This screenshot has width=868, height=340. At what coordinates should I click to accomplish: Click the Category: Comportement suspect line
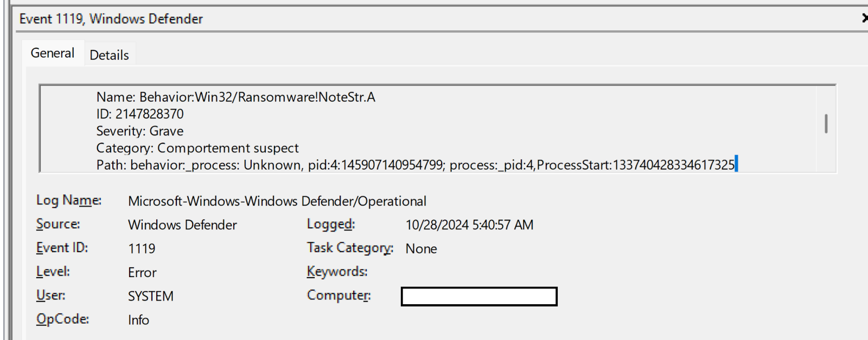click(197, 148)
